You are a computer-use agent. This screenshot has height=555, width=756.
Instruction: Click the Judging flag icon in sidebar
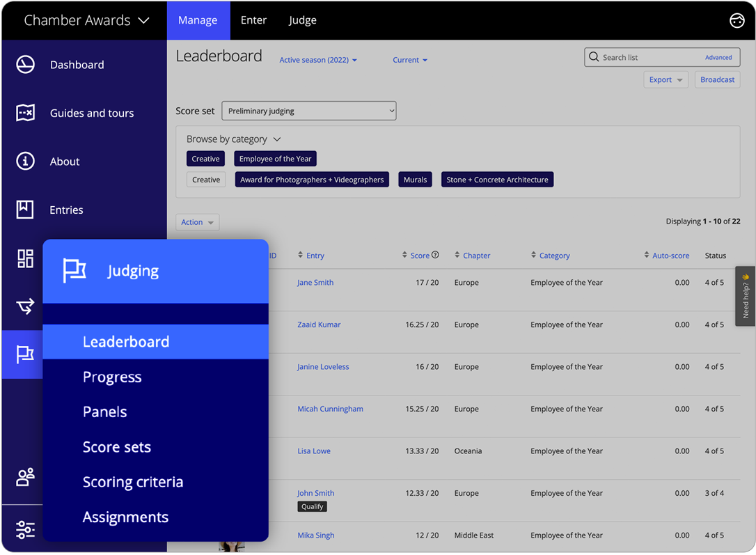point(25,355)
